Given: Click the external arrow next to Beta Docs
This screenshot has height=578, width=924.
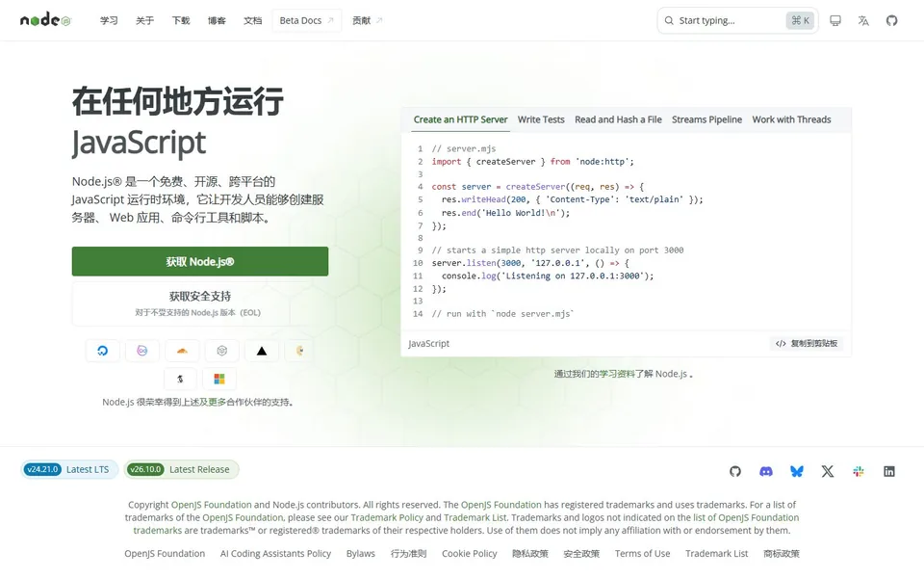Looking at the screenshot, I should (330, 20).
